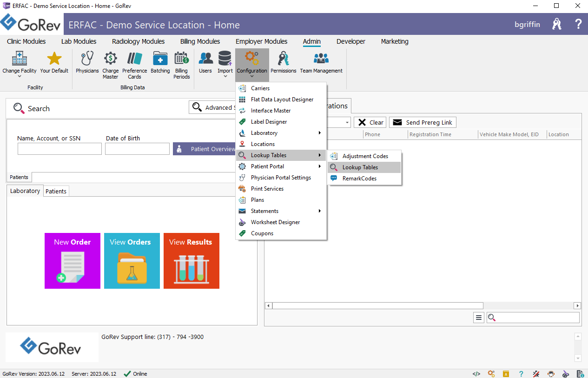Open Preference Cards
Viewport: 588px width, 378px height.
(135, 65)
